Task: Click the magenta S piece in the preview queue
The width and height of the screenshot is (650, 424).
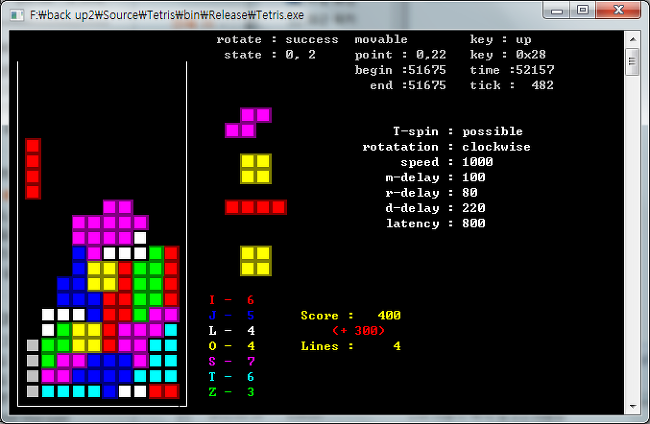Action: 248,123
